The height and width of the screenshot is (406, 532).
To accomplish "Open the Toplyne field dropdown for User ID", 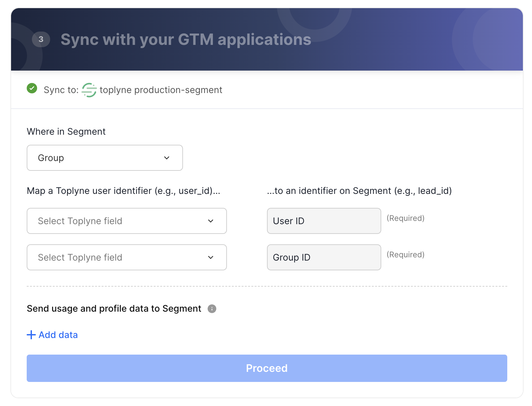I will pos(127,221).
